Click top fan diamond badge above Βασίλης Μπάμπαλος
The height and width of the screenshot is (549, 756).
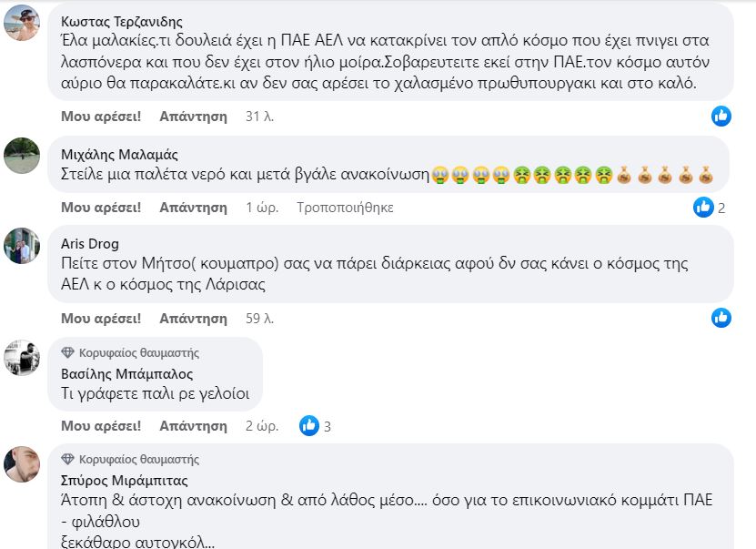pyautogui.click(x=67, y=352)
